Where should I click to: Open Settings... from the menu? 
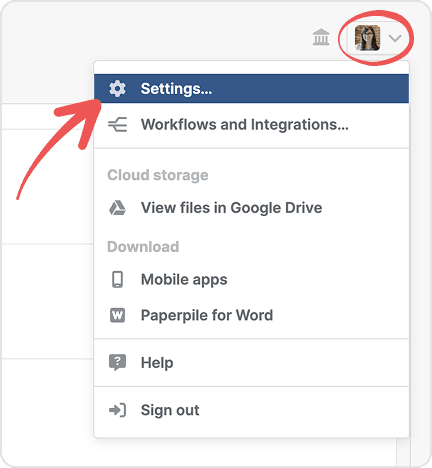(x=251, y=89)
